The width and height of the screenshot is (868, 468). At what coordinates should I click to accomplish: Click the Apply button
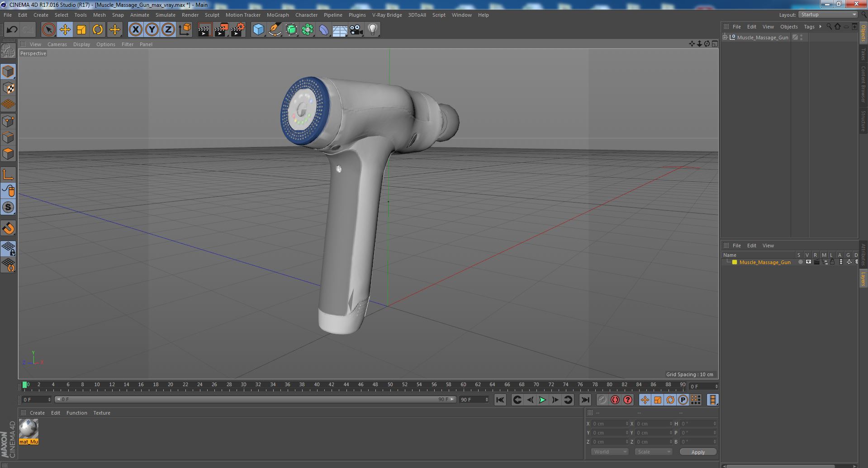point(698,452)
